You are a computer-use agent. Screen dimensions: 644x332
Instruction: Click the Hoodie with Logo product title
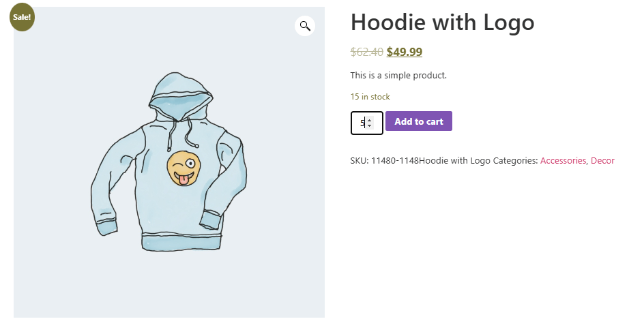pos(442,23)
